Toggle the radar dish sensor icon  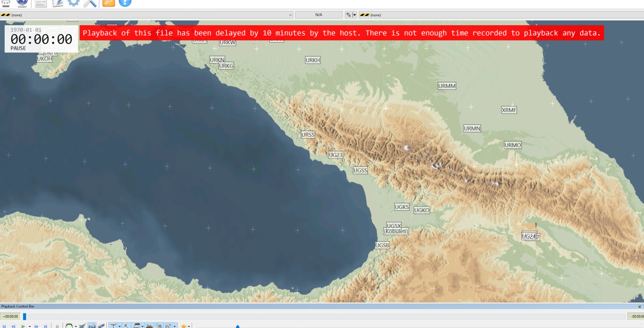158,325
